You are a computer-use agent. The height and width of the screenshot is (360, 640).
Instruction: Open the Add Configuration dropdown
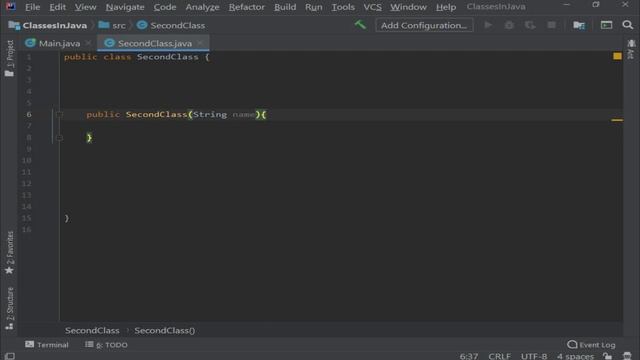click(424, 25)
